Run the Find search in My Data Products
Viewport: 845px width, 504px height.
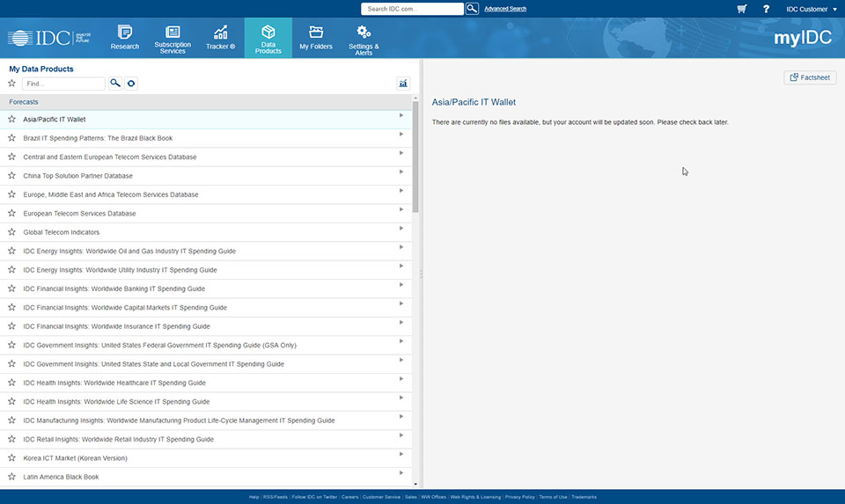point(114,83)
